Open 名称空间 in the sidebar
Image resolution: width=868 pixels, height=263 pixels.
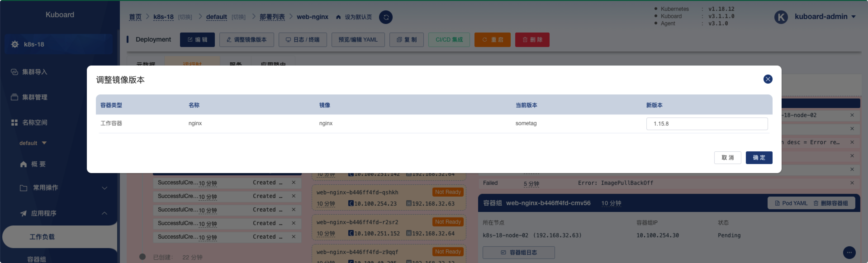coord(34,122)
